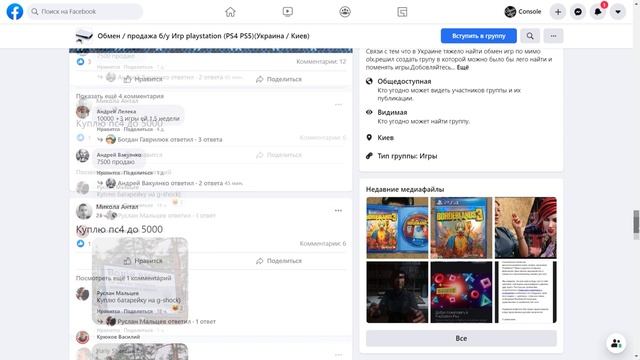Click the Общедоступная globe icon
Image resolution: width=640 pixels, height=360 pixels.
(369, 81)
